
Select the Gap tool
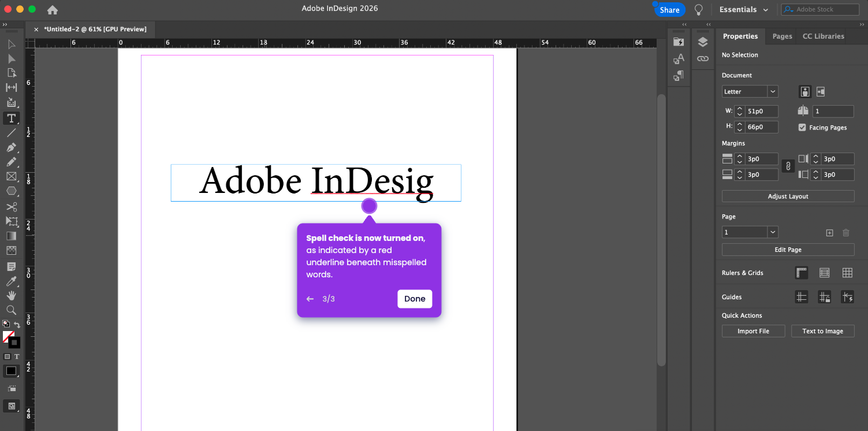[x=11, y=87]
